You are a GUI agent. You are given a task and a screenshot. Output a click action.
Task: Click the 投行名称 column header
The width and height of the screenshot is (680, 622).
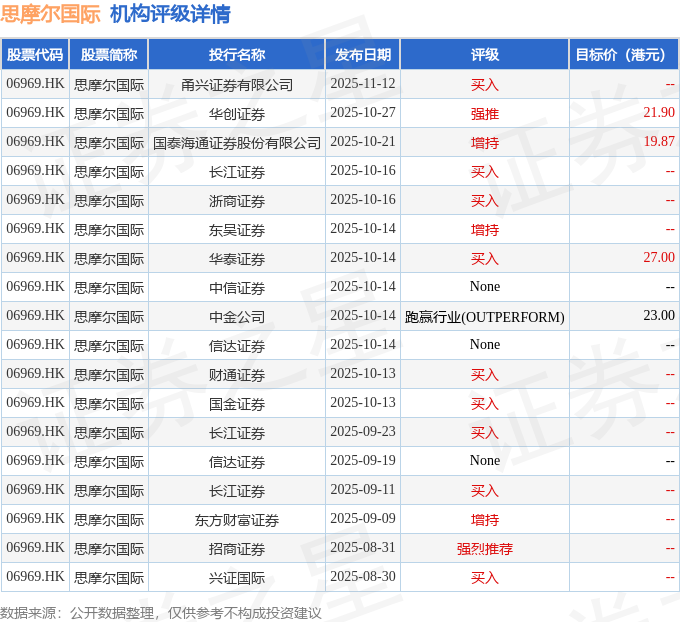point(237,55)
